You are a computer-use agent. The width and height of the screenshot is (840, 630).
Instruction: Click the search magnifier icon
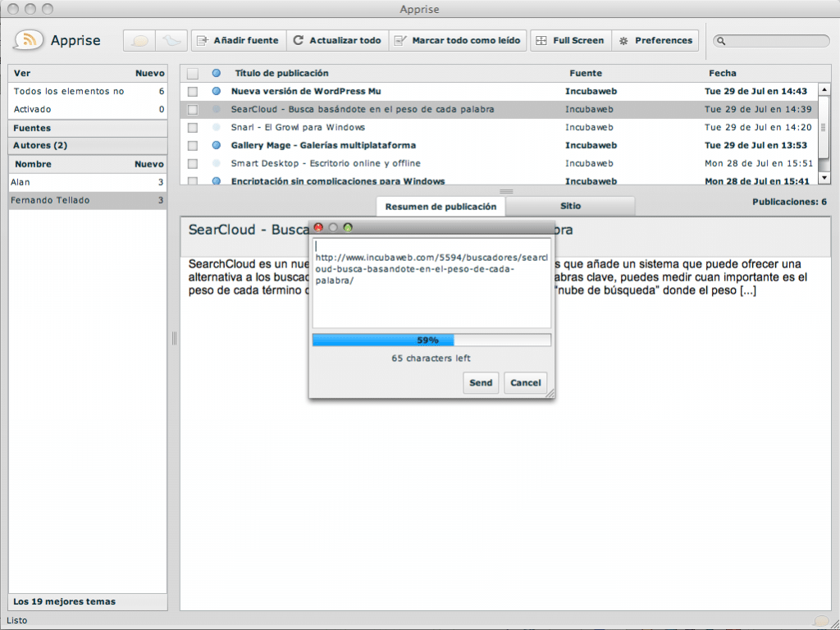pos(721,41)
